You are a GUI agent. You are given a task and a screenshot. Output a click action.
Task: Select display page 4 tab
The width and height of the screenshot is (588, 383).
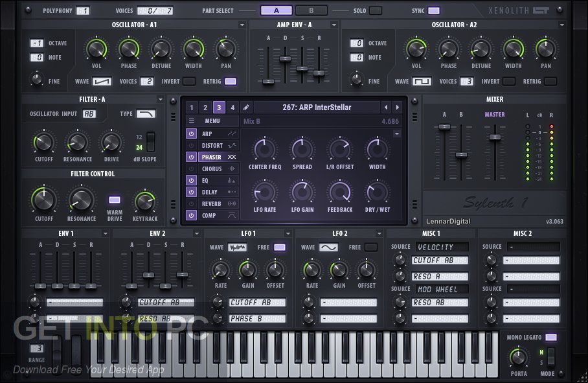click(x=232, y=108)
